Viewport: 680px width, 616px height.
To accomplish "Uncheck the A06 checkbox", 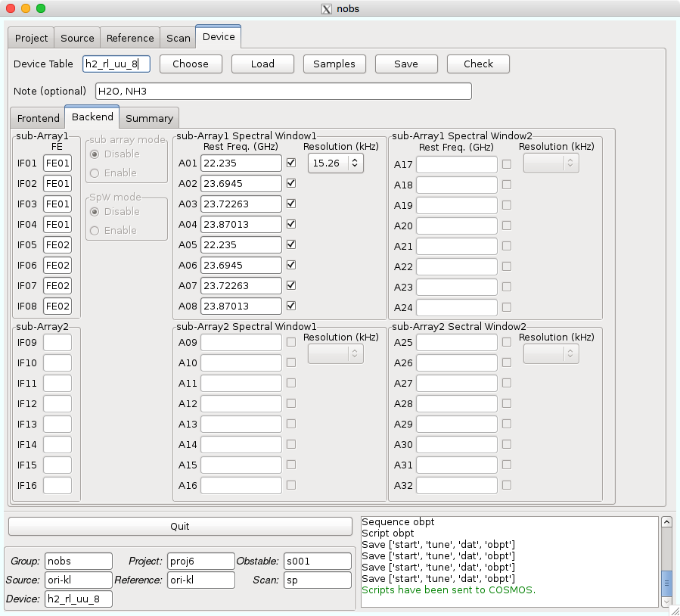I will pos(291,265).
